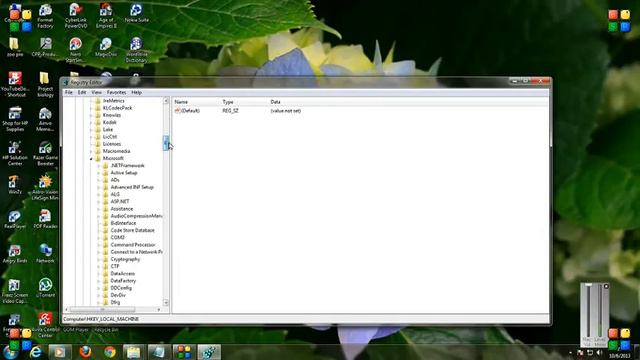Click the Registry Editor taskbar button

pyautogui.click(x=209, y=352)
